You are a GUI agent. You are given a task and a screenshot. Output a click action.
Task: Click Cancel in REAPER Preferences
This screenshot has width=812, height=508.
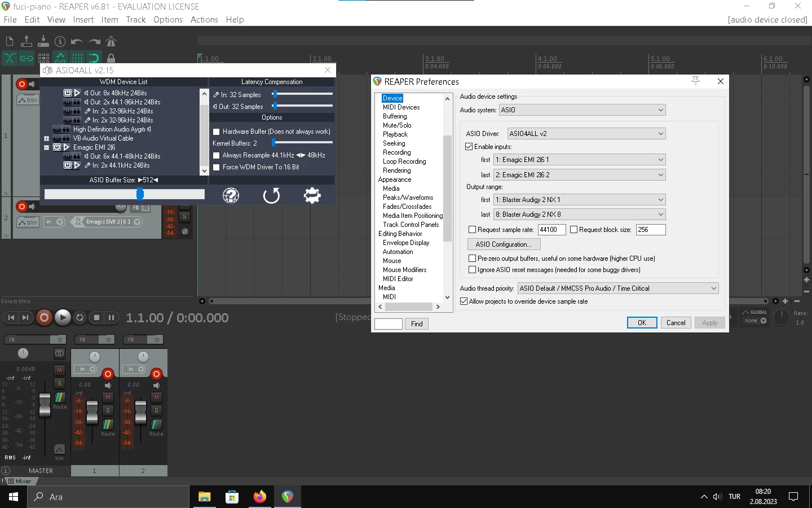pos(676,323)
